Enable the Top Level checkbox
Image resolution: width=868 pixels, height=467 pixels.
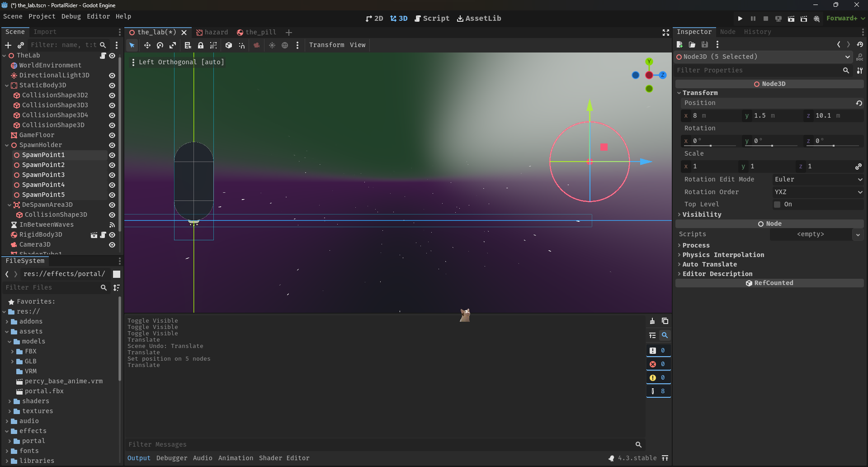click(777, 205)
